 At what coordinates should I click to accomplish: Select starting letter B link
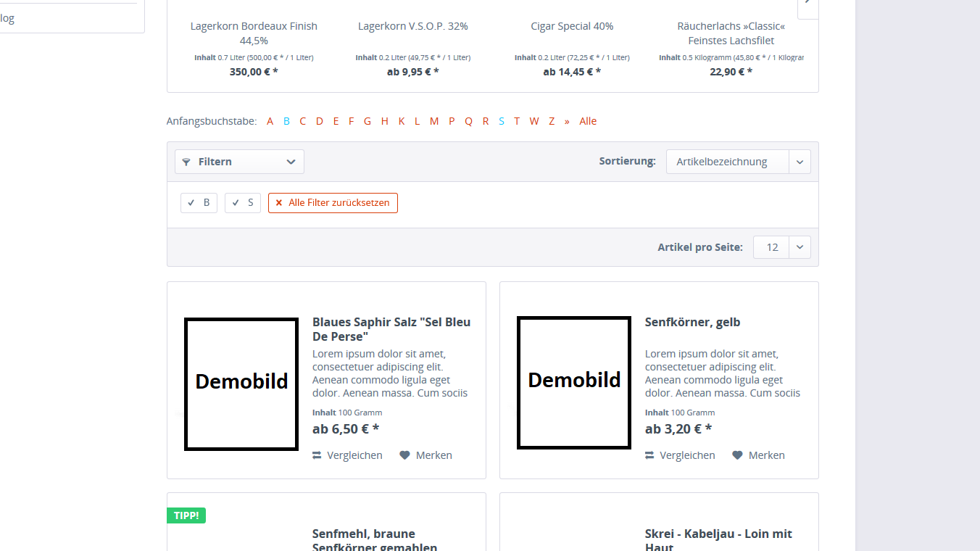click(286, 121)
